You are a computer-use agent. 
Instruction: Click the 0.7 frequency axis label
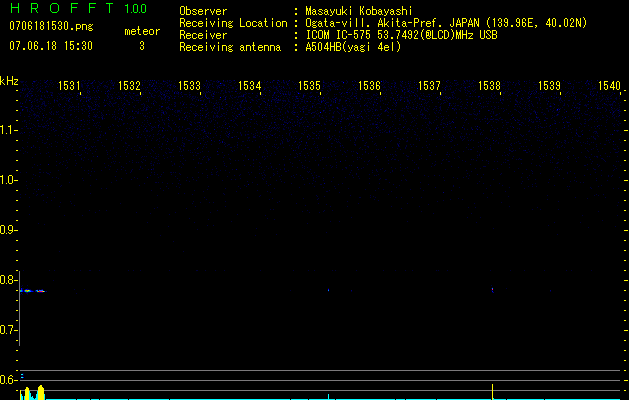coord(8,330)
